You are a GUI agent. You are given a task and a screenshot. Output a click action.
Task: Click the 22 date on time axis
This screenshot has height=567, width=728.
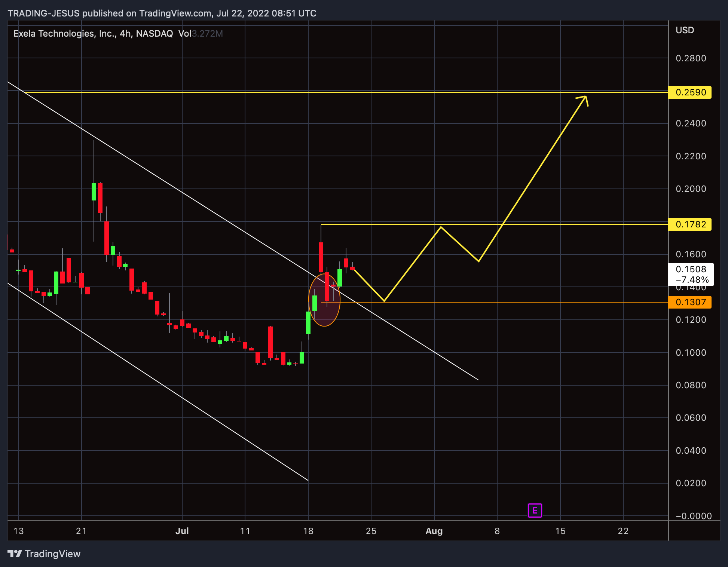pos(623,531)
